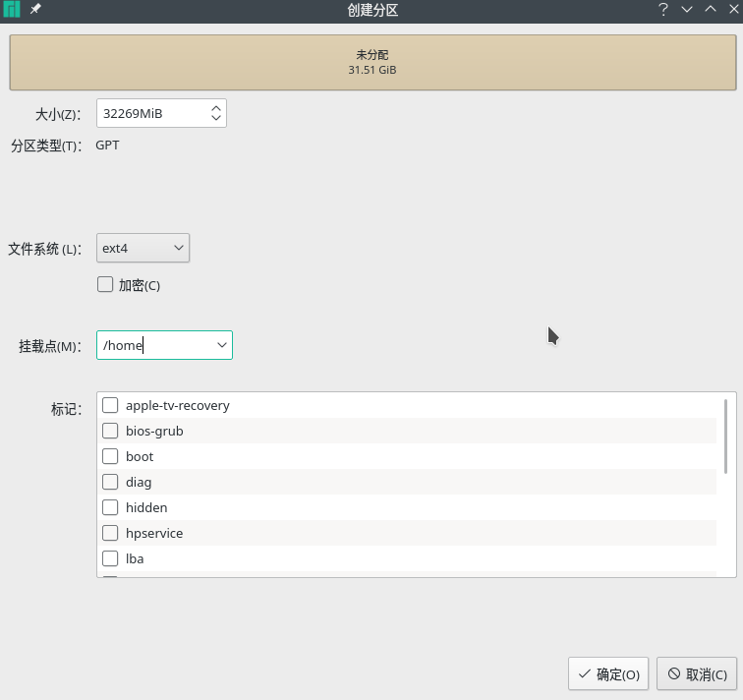Check the bios-grub flag

110,431
